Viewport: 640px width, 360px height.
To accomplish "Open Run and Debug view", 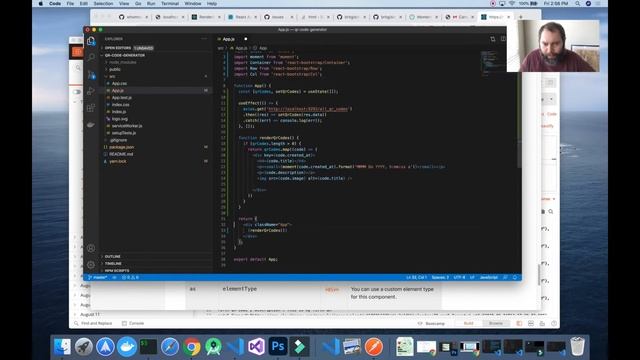I will tap(91, 91).
